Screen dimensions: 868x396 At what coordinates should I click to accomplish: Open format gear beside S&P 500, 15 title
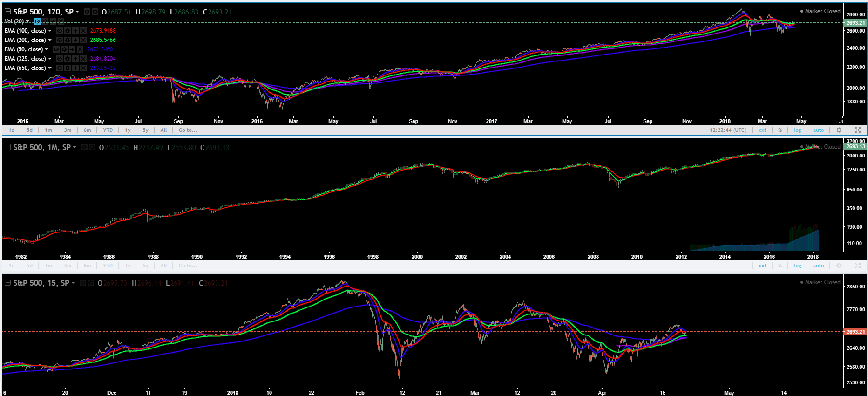click(90, 283)
